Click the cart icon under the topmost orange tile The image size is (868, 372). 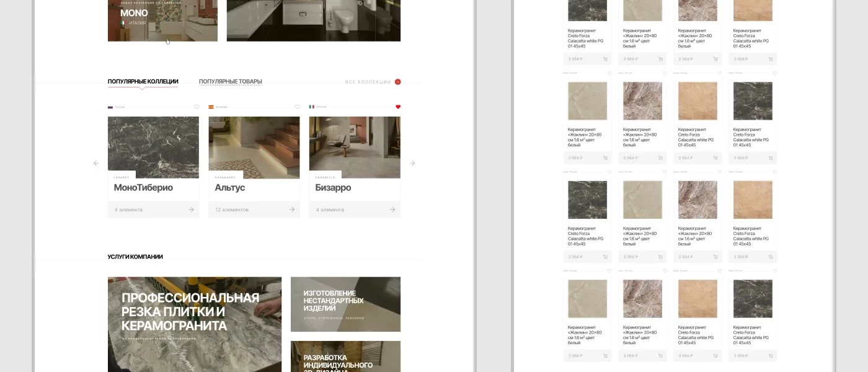771,59
